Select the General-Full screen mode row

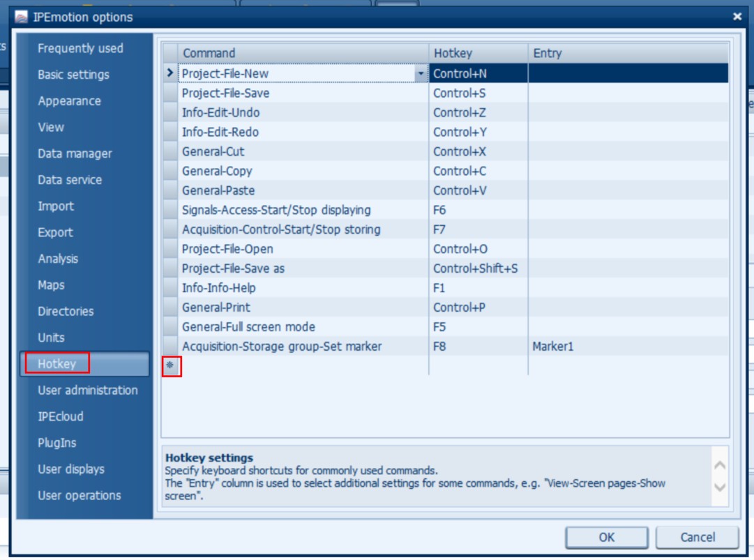click(303, 327)
